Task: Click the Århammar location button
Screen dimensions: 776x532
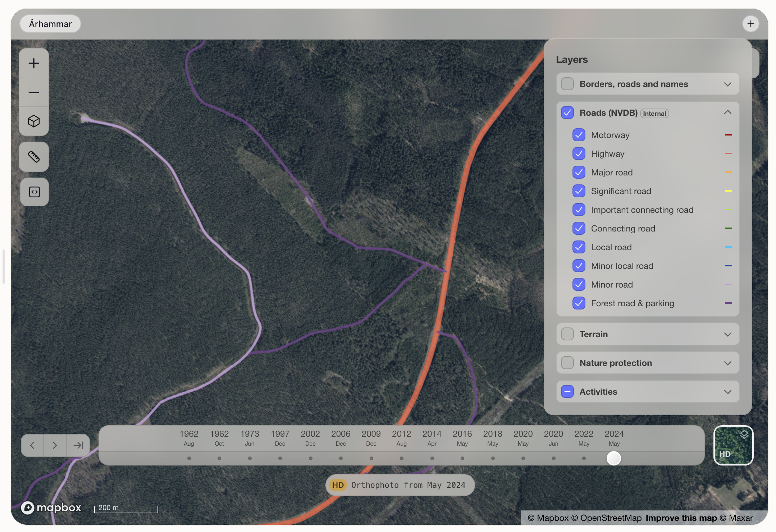Action: click(50, 24)
